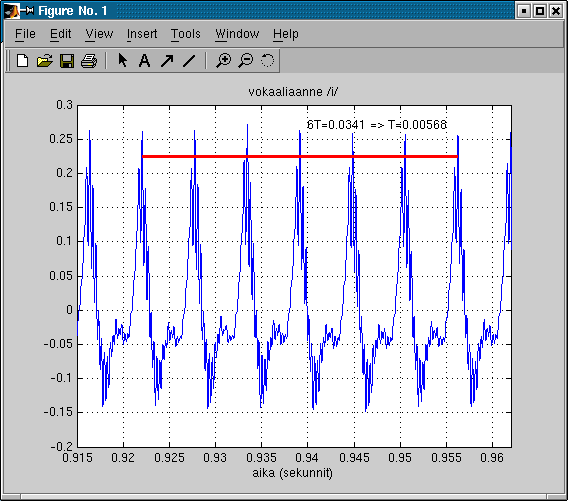Choose the Insert Arrow tool
Image resolution: width=568 pixels, height=501 pixels.
tap(167, 60)
